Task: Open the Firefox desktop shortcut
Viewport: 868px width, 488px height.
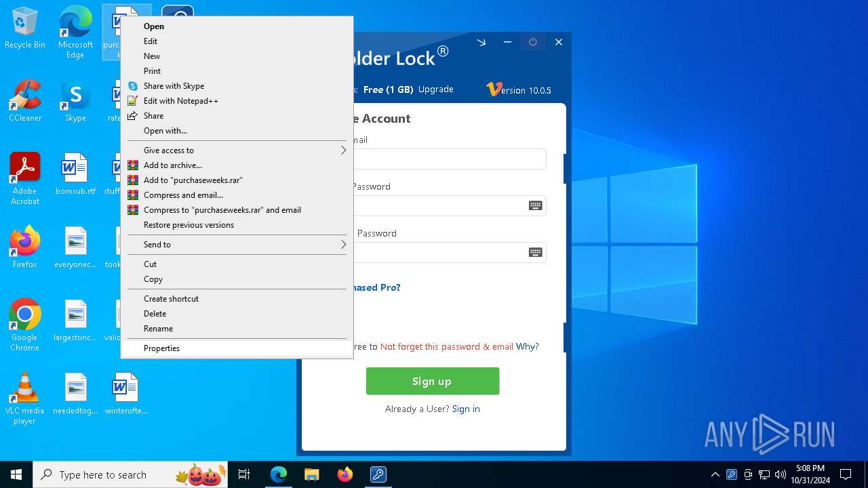Action: point(25,248)
